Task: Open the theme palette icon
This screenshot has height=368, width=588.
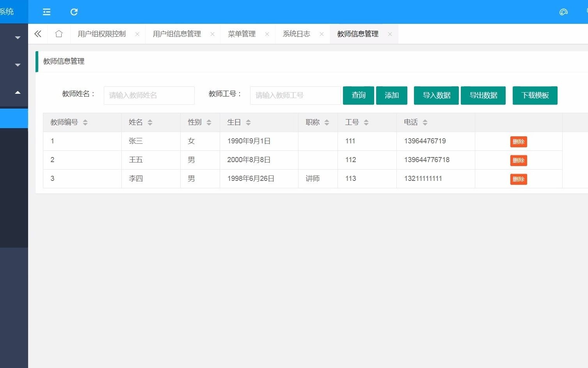Action: click(x=563, y=12)
